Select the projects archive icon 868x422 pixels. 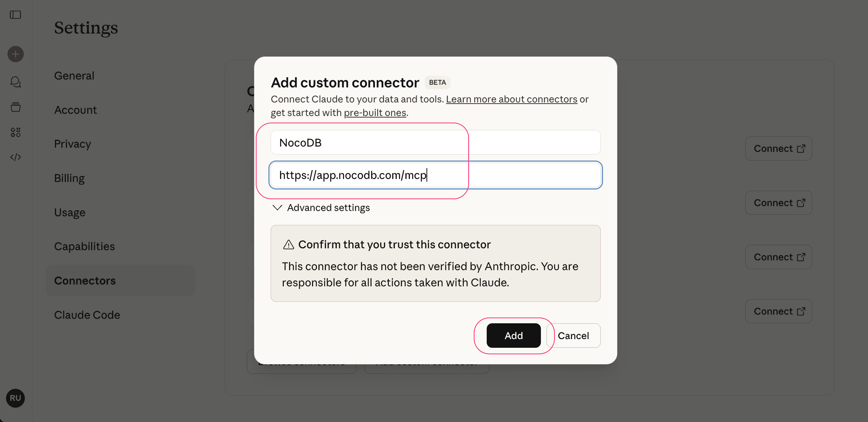pos(15,107)
